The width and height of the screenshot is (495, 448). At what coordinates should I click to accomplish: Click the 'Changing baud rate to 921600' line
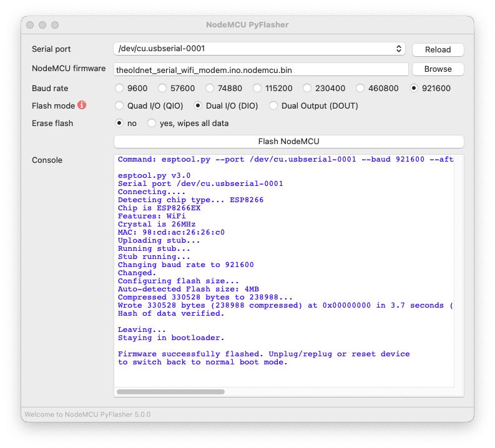click(185, 265)
